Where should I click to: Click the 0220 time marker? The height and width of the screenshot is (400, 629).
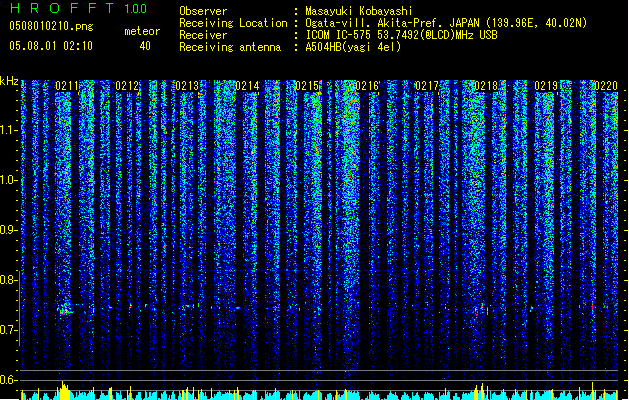pyautogui.click(x=606, y=86)
